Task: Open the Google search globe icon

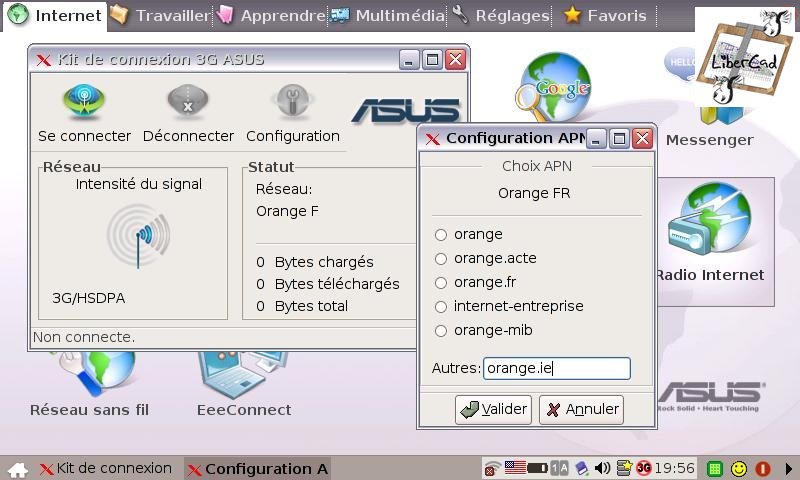Action: click(x=554, y=86)
